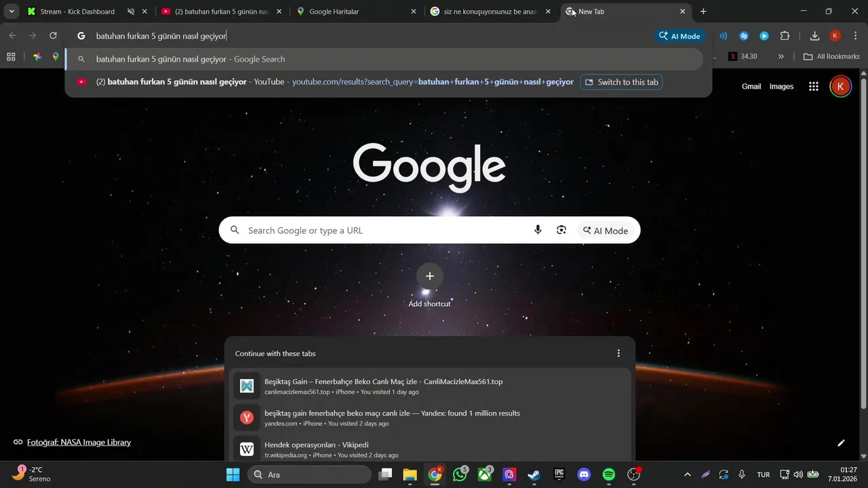The width and height of the screenshot is (868, 488).
Task: Search by image with Google Lens icon
Action: pyautogui.click(x=561, y=230)
